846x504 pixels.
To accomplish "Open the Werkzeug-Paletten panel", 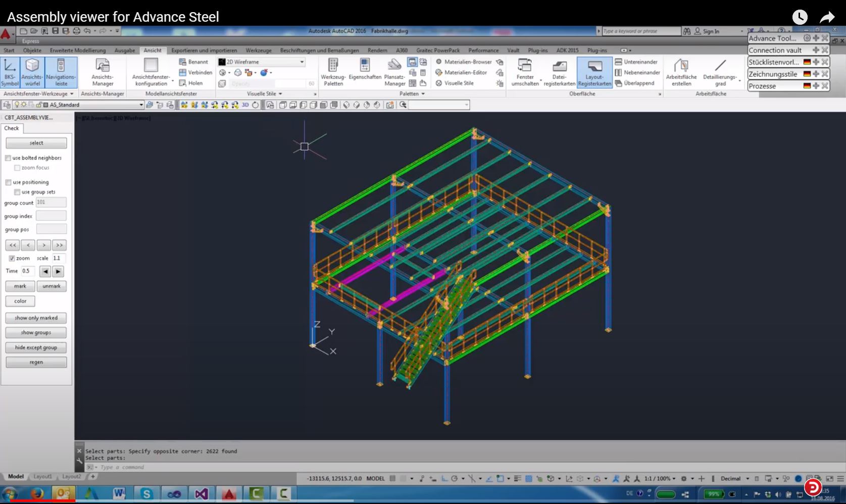I will pyautogui.click(x=332, y=71).
